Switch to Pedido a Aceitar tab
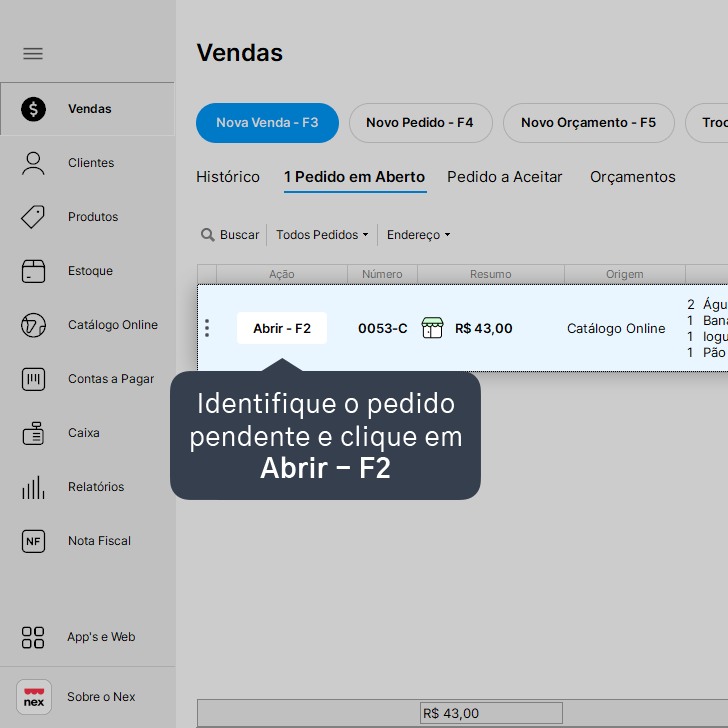The width and height of the screenshot is (728, 728). tap(505, 177)
